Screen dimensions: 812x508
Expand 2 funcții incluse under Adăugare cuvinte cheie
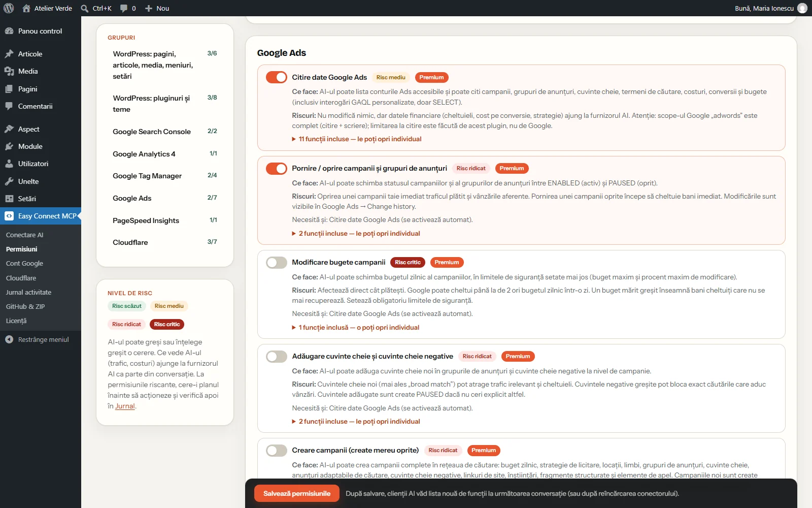click(356, 422)
